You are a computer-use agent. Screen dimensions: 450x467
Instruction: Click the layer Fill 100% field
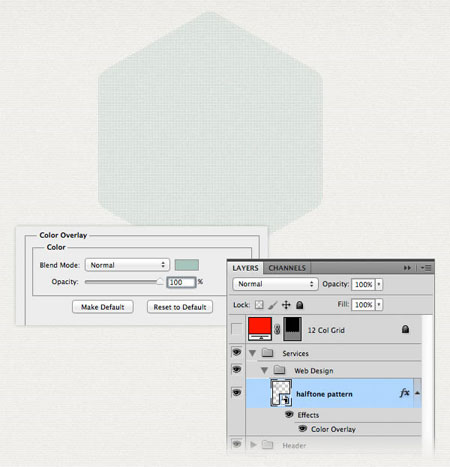click(x=363, y=305)
